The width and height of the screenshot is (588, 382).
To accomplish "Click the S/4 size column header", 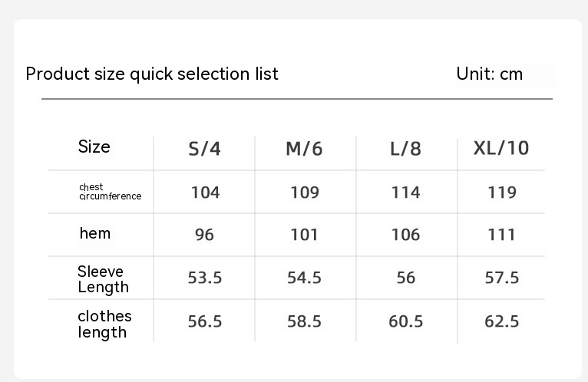I will tap(204, 149).
